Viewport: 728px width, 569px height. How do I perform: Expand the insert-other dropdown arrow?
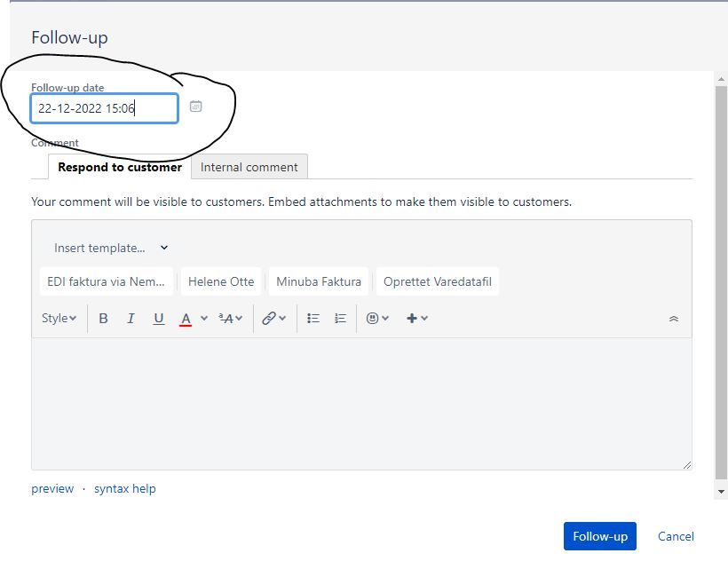click(x=424, y=319)
